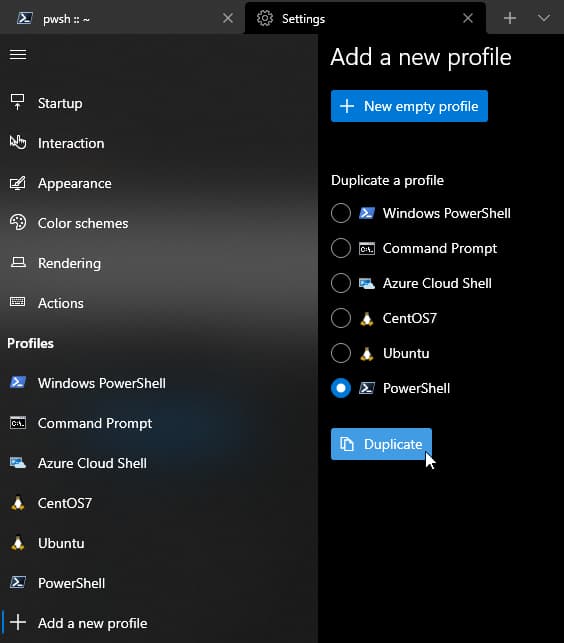Click CentOS7 label in duplicate list
This screenshot has height=643, width=564.
click(x=410, y=318)
